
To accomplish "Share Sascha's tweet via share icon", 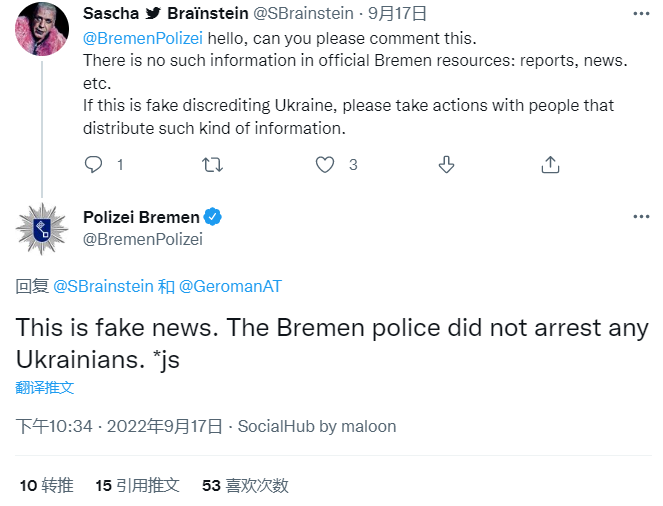I will [549, 164].
